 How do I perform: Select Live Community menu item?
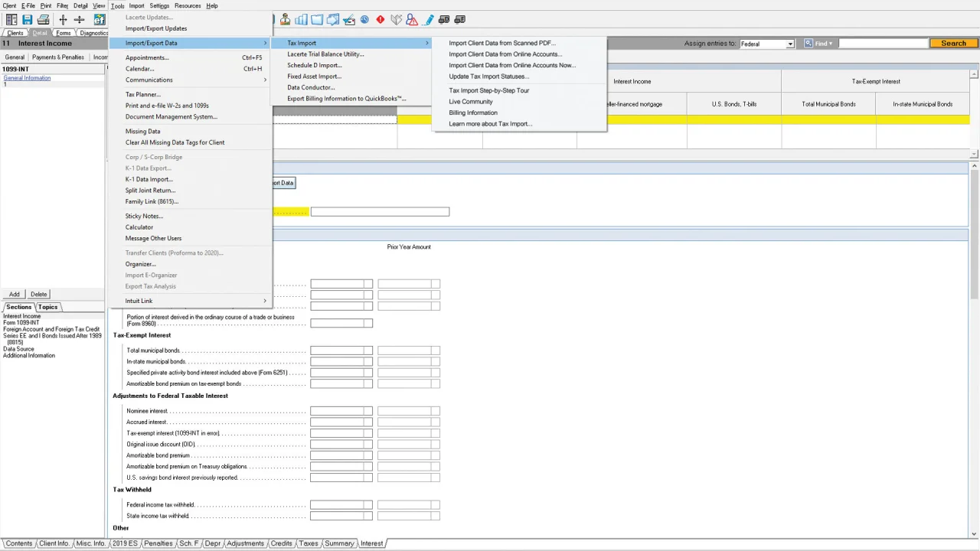click(471, 102)
